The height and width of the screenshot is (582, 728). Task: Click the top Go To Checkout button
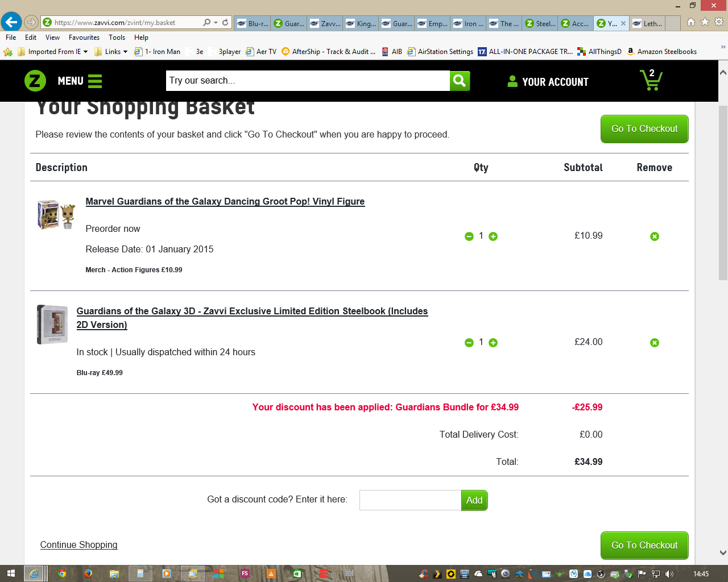pos(644,129)
